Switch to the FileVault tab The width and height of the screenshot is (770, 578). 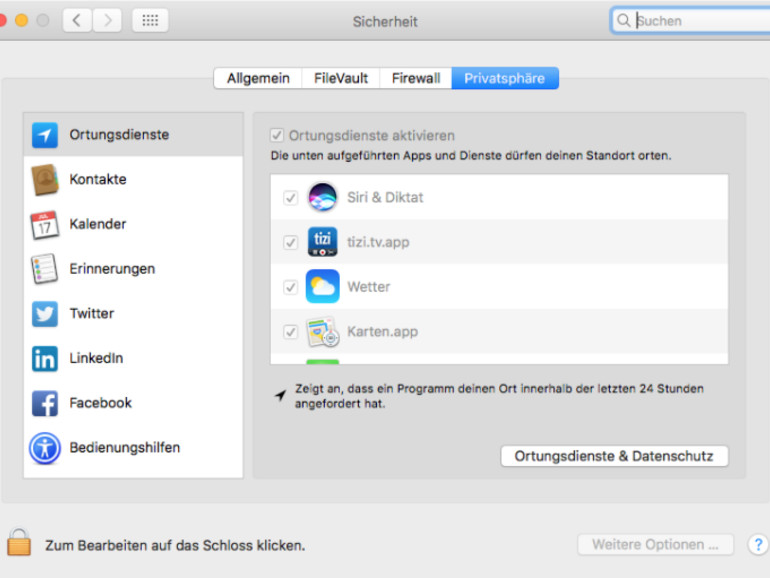coord(341,79)
